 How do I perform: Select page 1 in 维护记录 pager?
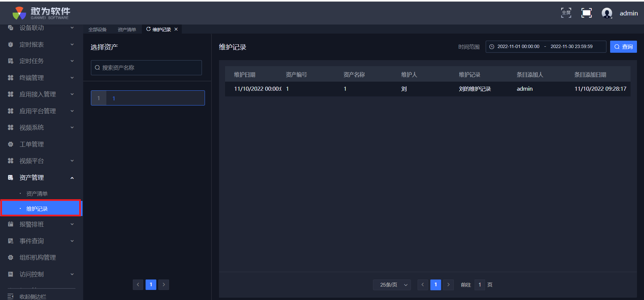click(436, 285)
